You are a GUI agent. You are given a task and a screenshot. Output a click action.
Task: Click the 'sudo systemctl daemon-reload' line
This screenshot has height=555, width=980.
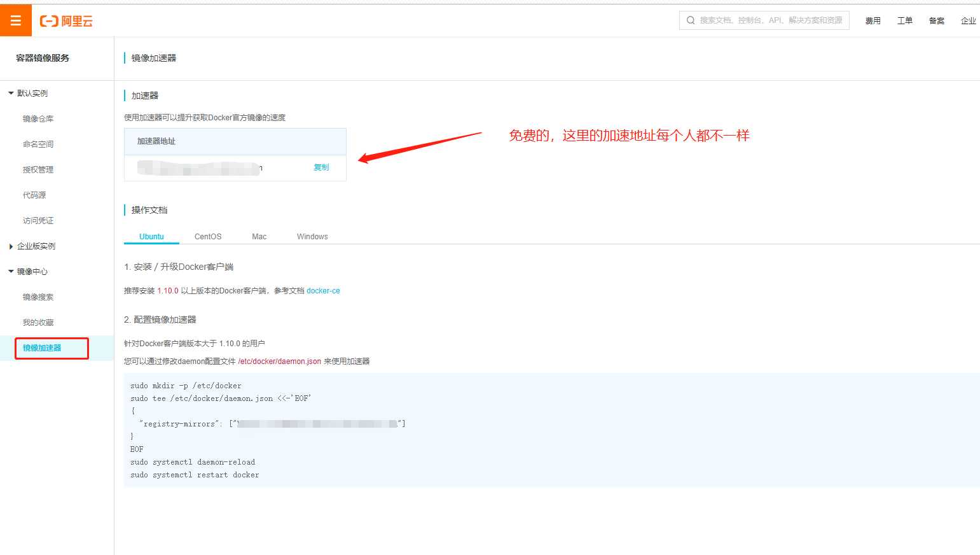point(193,462)
